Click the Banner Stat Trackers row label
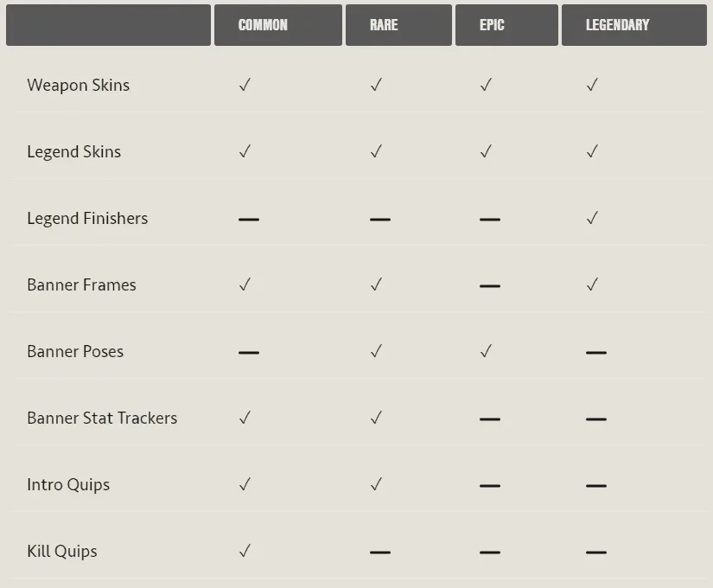The width and height of the screenshot is (713, 588). pos(102,418)
